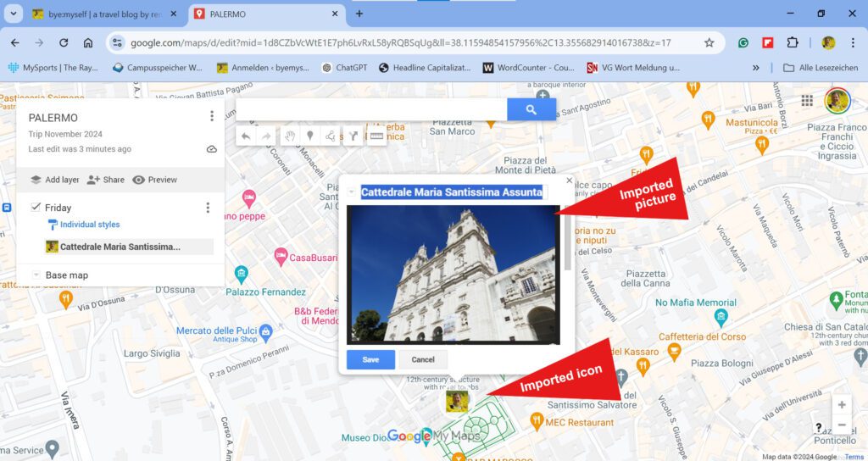Go back to previous page
This screenshot has height=461, width=868.
15,42
